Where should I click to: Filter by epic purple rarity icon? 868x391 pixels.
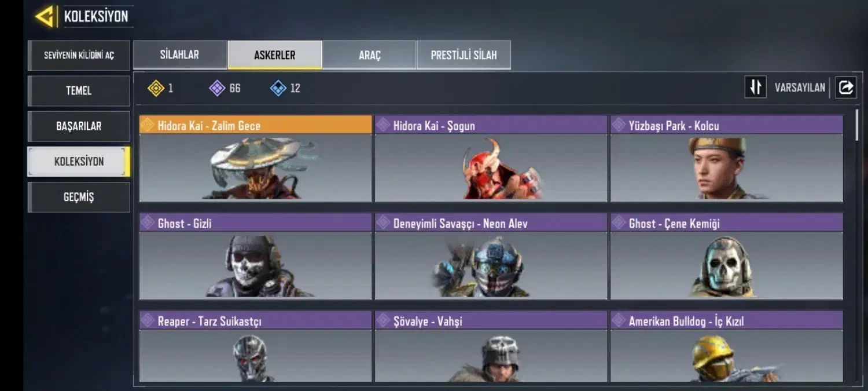pyautogui.click(x=217, y=88)
